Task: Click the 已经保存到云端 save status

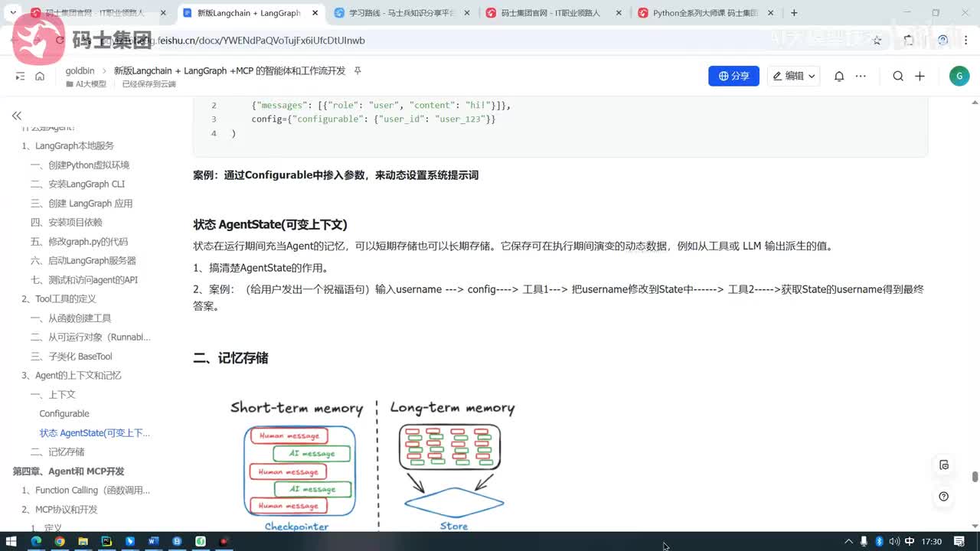Action: (149, 83)
